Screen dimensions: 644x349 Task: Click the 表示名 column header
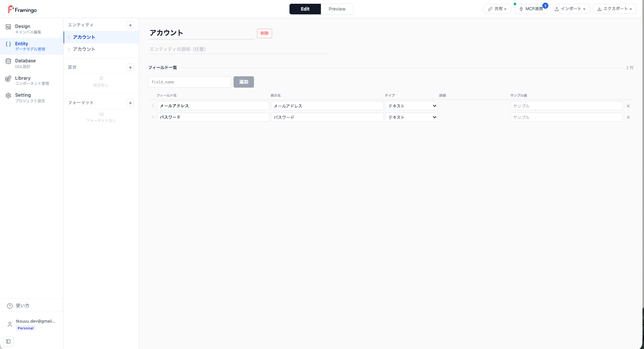click(x=276, y=96)
